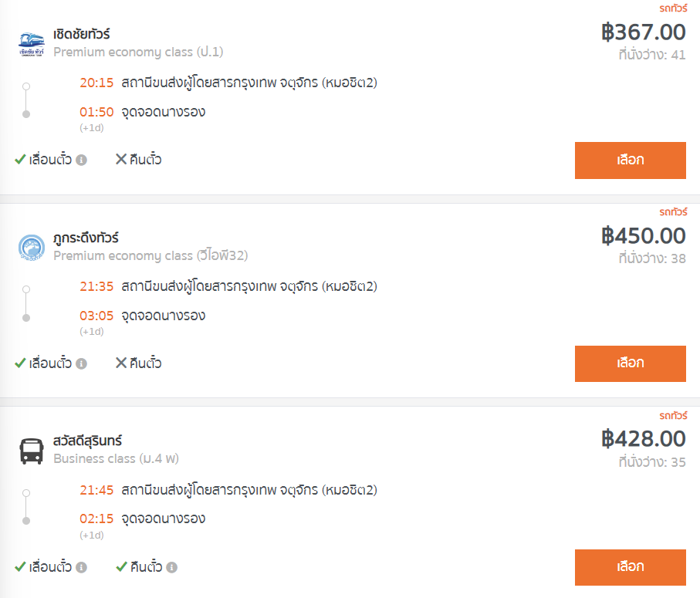This screenshot has height=598, width=700.
Task: Click the black bus icon for สวัสดีสุรินทร์
Action: coord(31,451)
